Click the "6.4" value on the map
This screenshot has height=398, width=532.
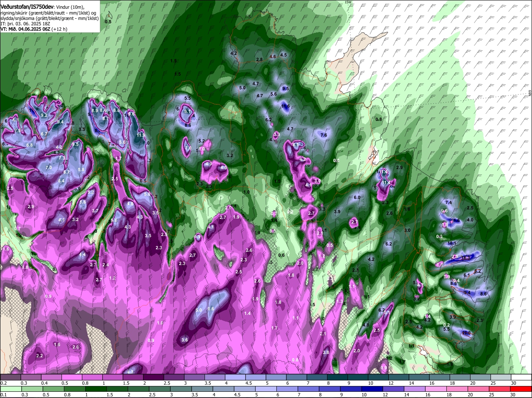[x=62, y=181]
